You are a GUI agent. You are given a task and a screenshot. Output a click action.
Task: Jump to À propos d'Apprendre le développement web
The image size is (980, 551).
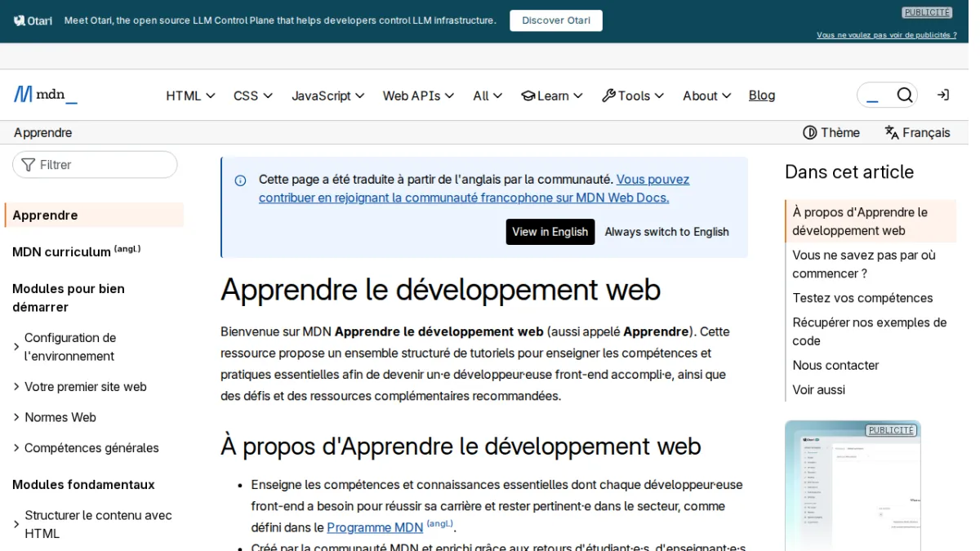pos(871,221)
